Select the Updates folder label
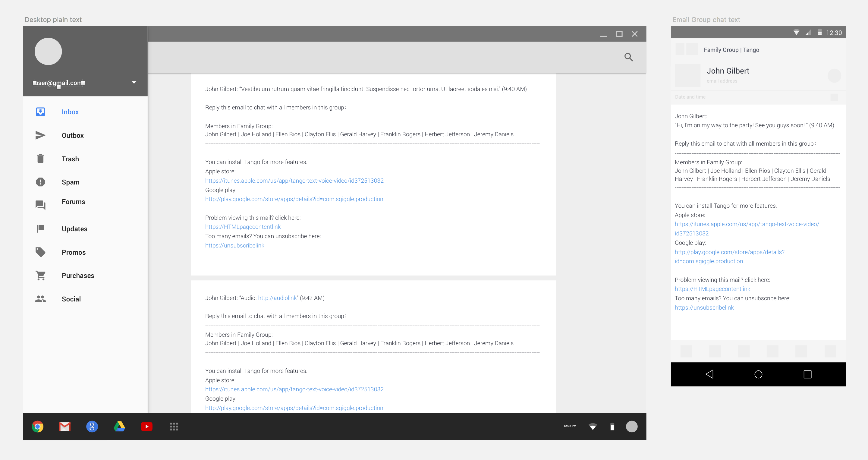This screenshot has height=460, width=868. click(x=74, y=229)
